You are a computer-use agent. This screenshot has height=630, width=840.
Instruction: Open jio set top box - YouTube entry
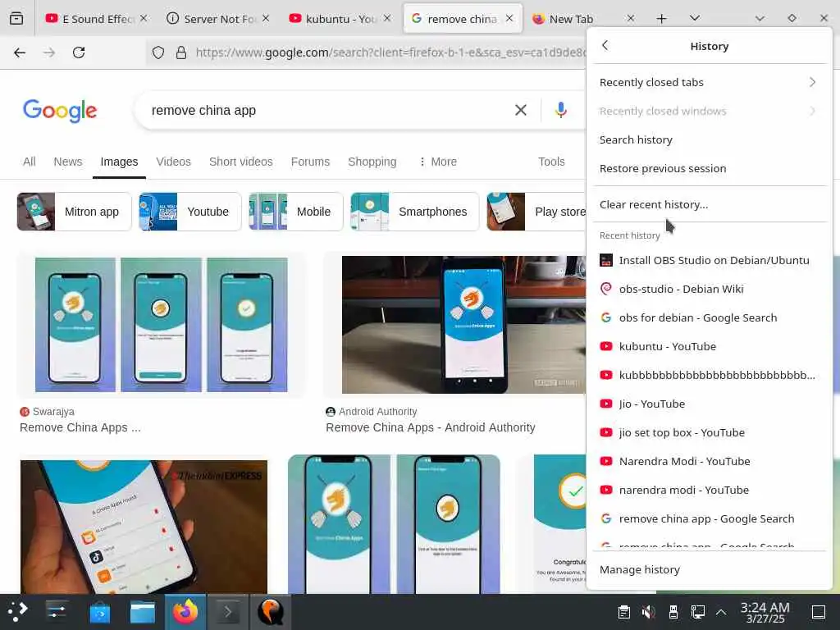[x=710, y=433]
